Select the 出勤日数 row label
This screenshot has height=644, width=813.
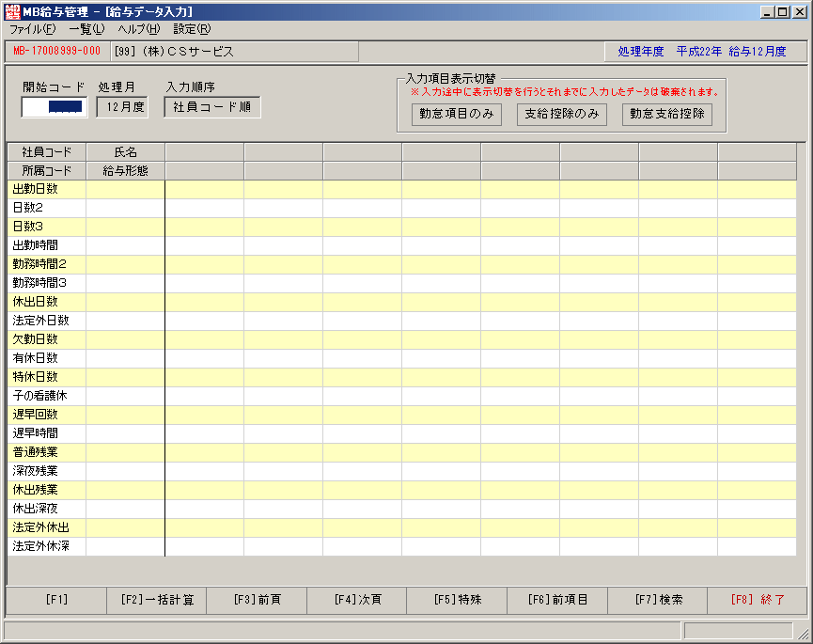(47, 189)
